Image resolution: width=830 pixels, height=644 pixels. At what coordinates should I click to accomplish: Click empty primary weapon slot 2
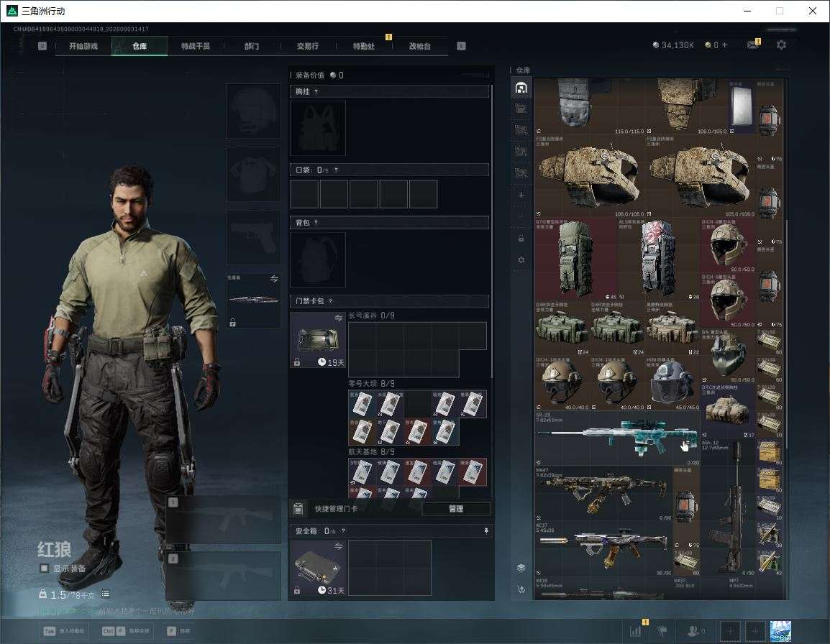pos(224,576)
